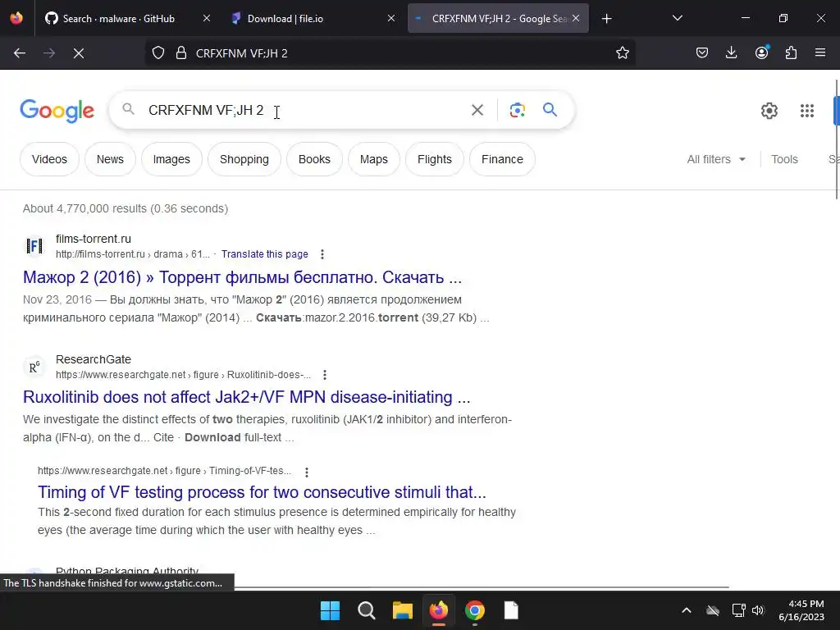Open more options for Timing-of-VF result
Viewport: 840px width, 630px height.
pyautogui.click(x=307, y=472)
